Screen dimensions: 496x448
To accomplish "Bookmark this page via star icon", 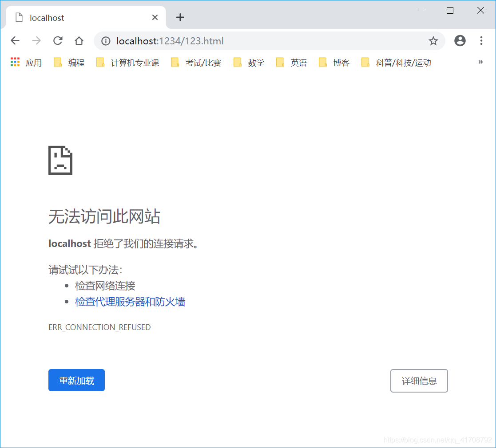I will click(433, 40).
